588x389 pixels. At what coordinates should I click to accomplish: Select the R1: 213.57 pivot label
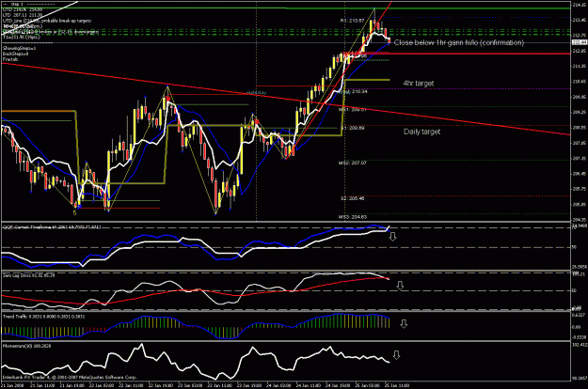coord(352,21)
